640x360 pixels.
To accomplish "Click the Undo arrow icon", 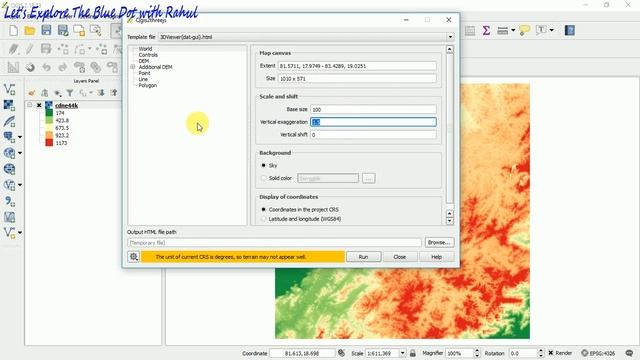I will click(46, 67).
